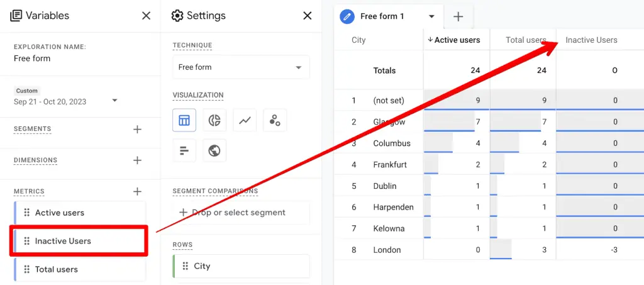The width and height of the screenshot is (644, 285).
Task: Select the Total users metric chip
Action: pyautogui.click(x=80, y=269)
